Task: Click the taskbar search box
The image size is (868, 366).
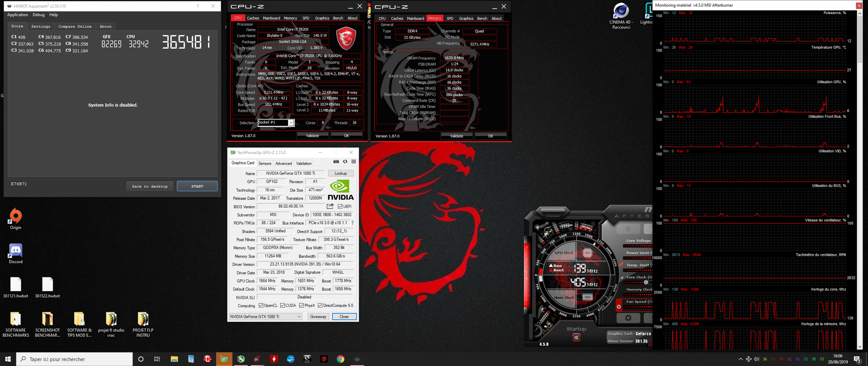Action: point(75,359)
